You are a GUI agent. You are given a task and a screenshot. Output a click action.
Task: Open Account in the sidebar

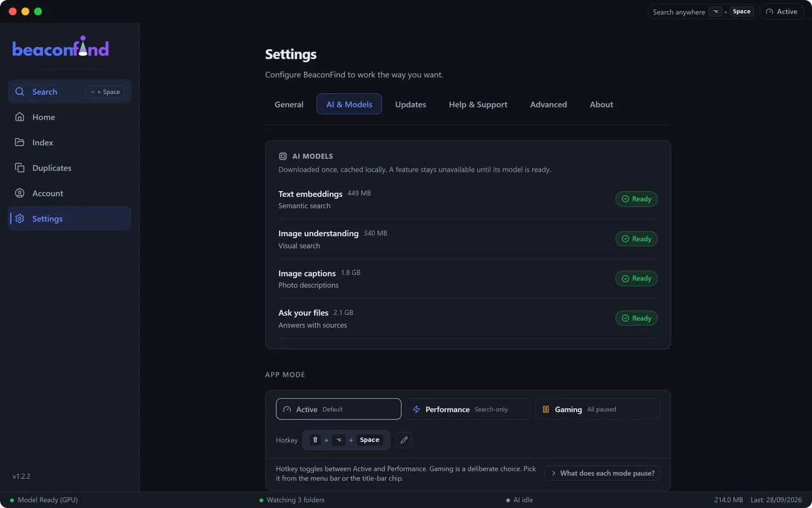(x=69, y=193)
